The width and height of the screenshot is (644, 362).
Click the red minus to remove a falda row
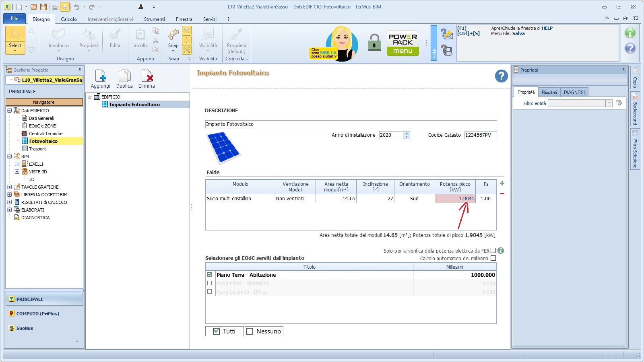[x=502, y=194]
